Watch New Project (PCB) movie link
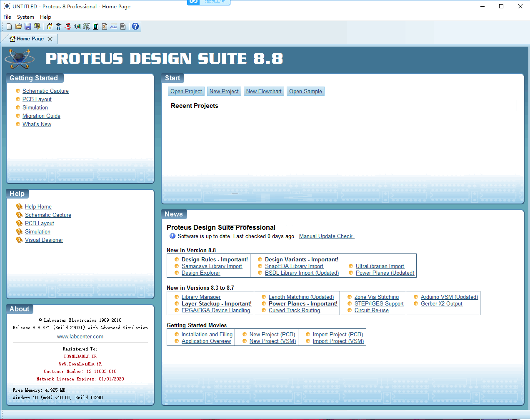The image size is (530, 420). [x=272, y=335]
